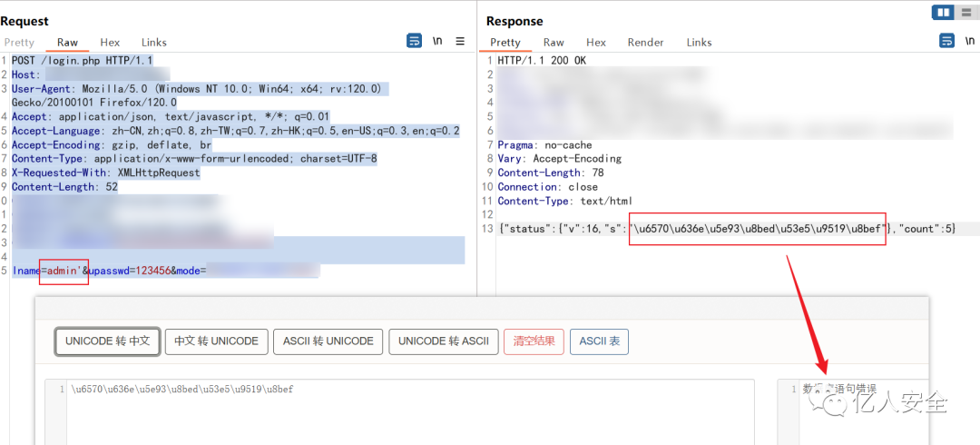
Task: Click the 中文 转 UNICODE button
Action: pyautogui.click(x=217, y=341)
